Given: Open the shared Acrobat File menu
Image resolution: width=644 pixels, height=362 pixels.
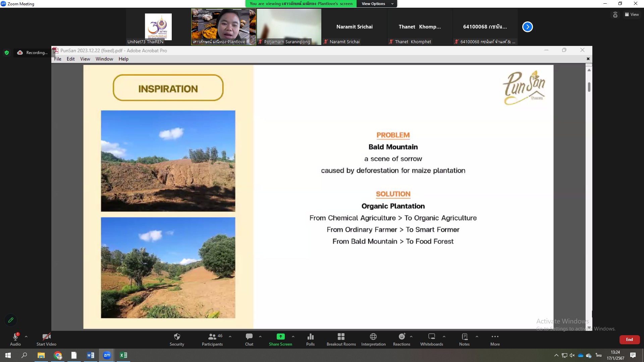Looking at the screenshot, I should 58,59.
